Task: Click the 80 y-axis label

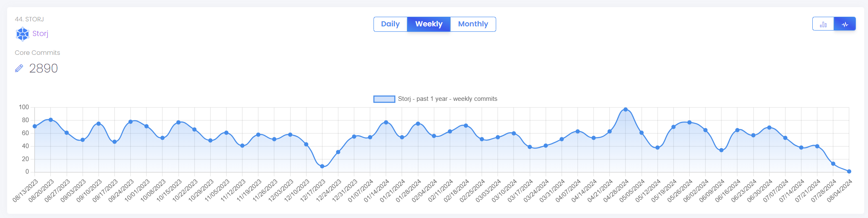Action: 26,120
